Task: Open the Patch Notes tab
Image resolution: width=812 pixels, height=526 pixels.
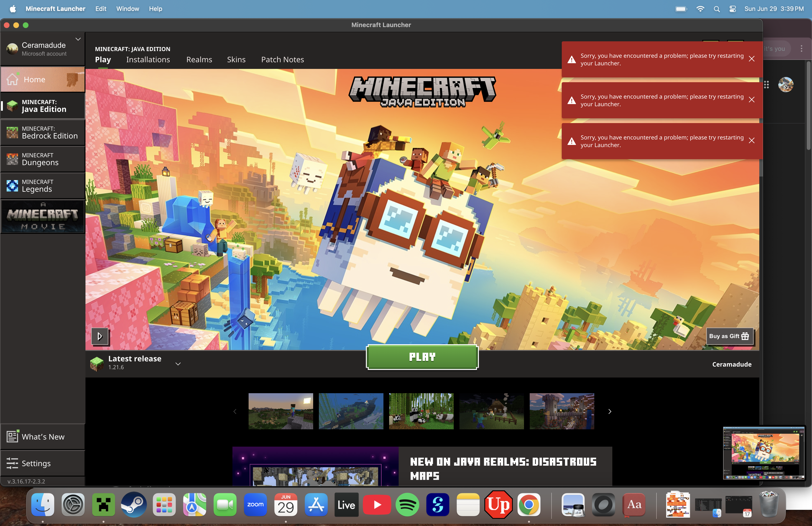Action: pyautogui.click(x=282, y=60)
